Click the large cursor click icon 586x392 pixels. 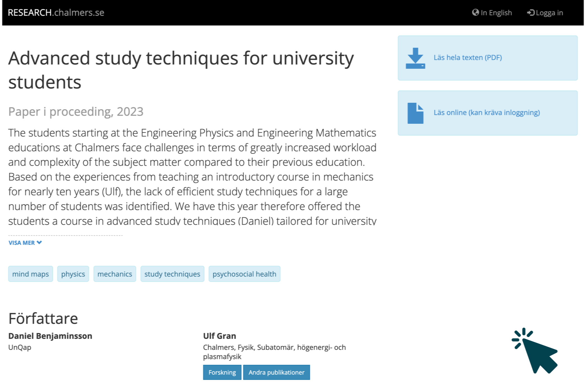click(535, 351)
